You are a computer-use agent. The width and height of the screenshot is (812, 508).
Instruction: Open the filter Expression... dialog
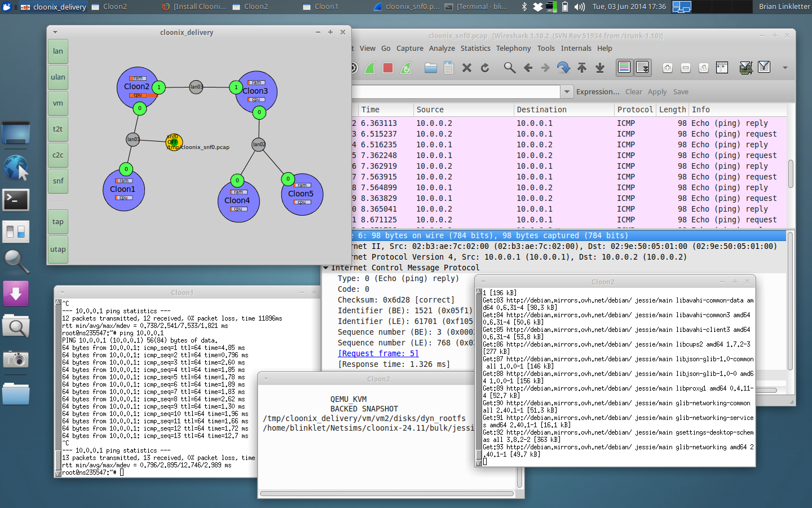point(598,91)
